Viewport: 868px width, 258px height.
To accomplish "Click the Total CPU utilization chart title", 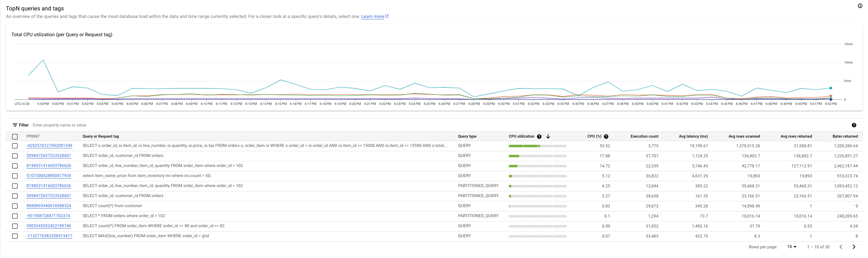I will click(x=62, y=35).
